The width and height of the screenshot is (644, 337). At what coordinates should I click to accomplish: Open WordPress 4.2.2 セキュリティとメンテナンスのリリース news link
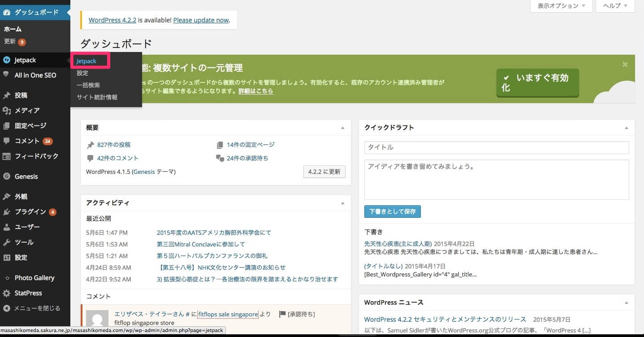pyautogui.click(x=445, y=320)
